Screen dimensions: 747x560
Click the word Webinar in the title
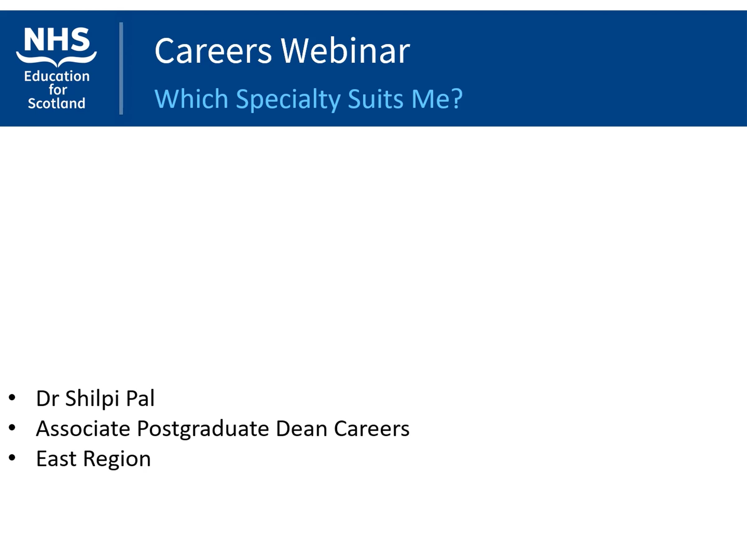(x=345, y=51)
